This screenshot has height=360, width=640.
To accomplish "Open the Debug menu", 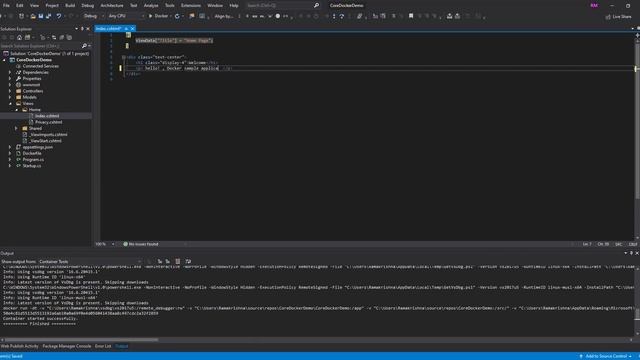I will click(x=87, y=5).
